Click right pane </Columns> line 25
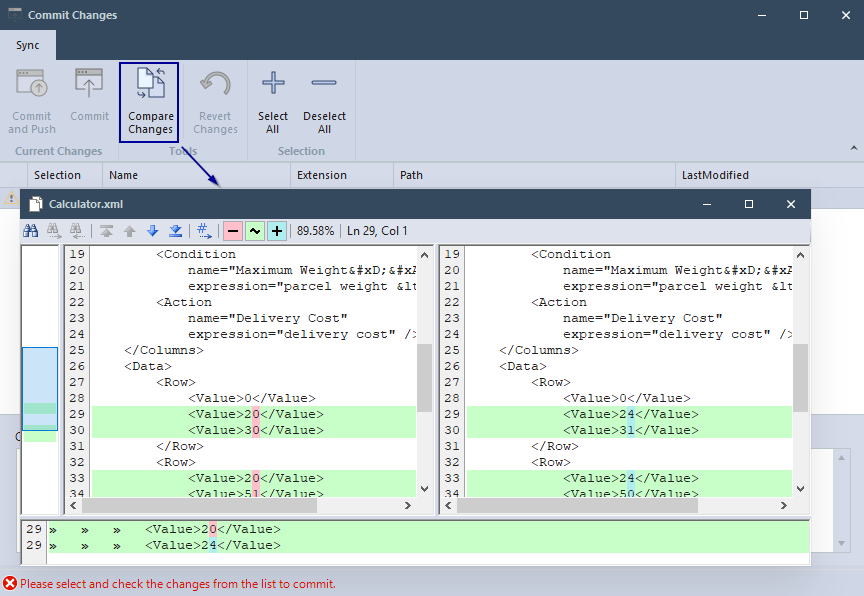Image resolution: width=864 pixels, height=596 pixels. (x=538, y=350)
